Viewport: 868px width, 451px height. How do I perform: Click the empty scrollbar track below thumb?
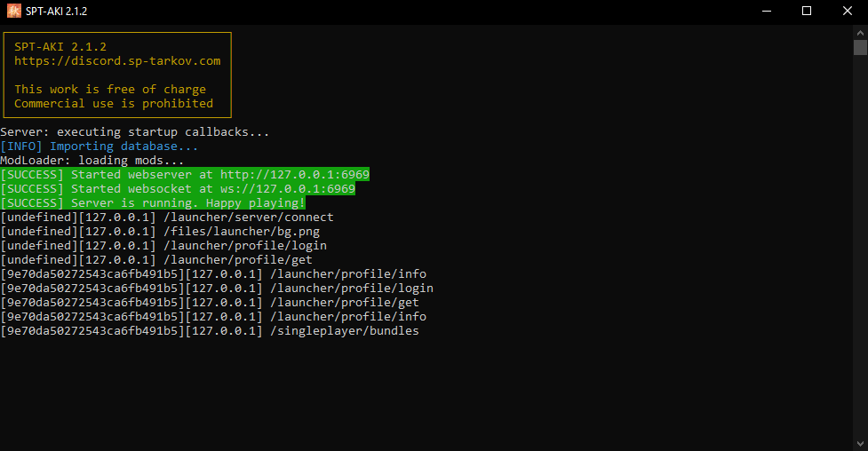pos(860,246)
